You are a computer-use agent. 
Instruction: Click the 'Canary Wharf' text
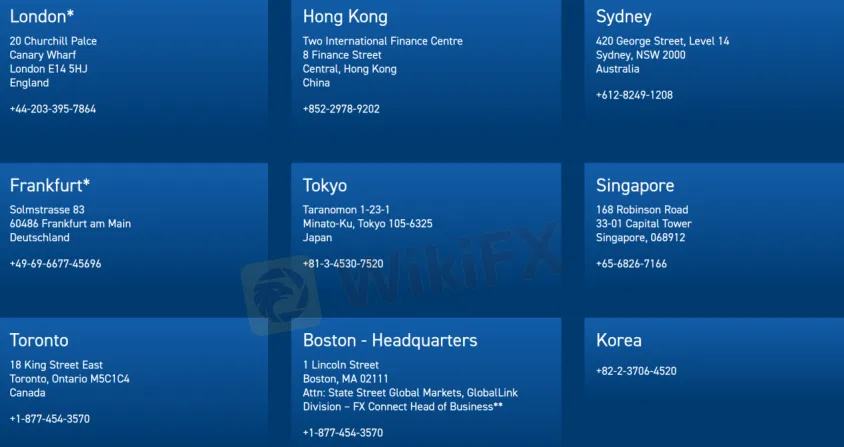click(43, 55)
